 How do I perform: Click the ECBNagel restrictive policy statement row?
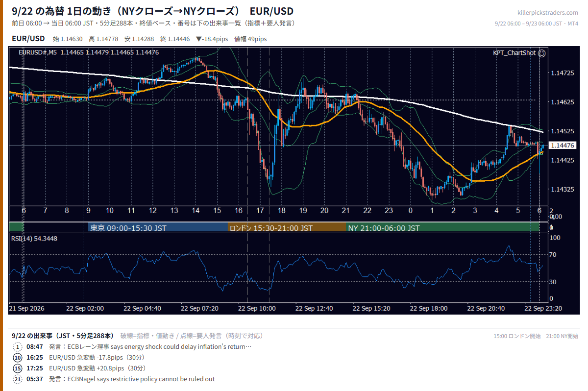tap(132, 379)
